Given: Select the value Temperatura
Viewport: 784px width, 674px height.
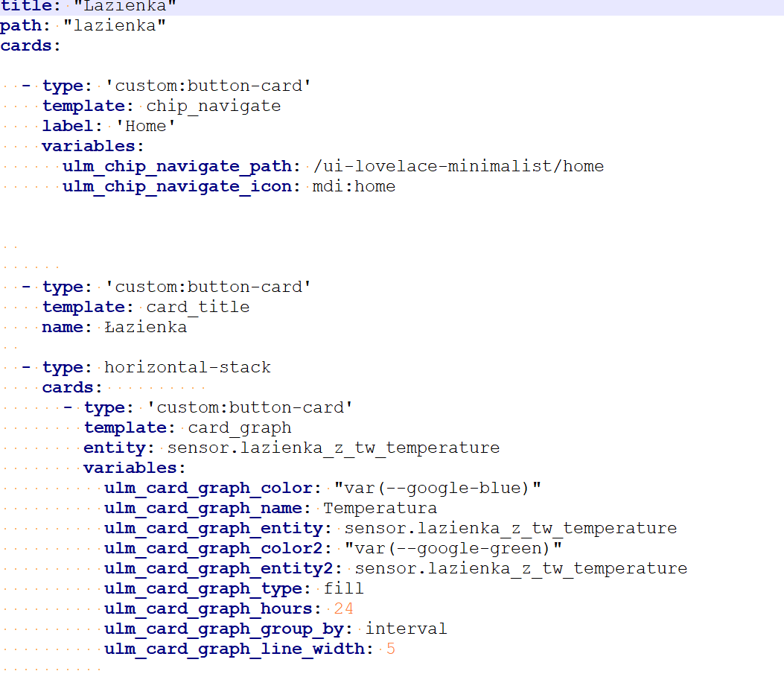Looking at the screenshot, I should [380, 509].
